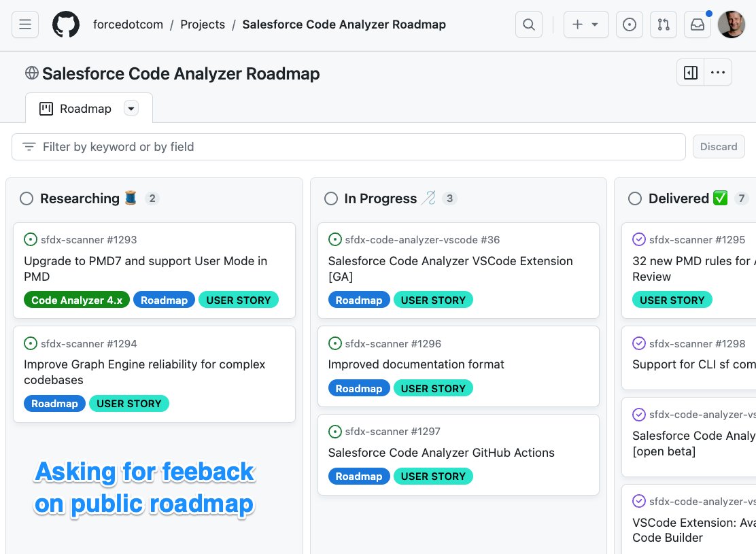The width and height of the screenshot is (756, 554).
Task: Open the search magnifier button
Action: (x=529, y=24)
